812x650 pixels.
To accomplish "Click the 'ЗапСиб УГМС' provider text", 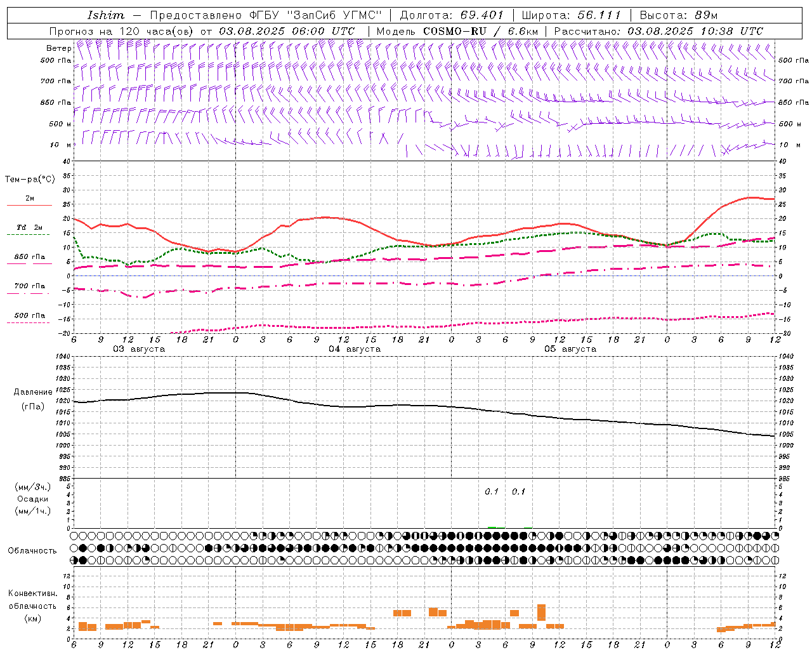I will coord(335,15).
